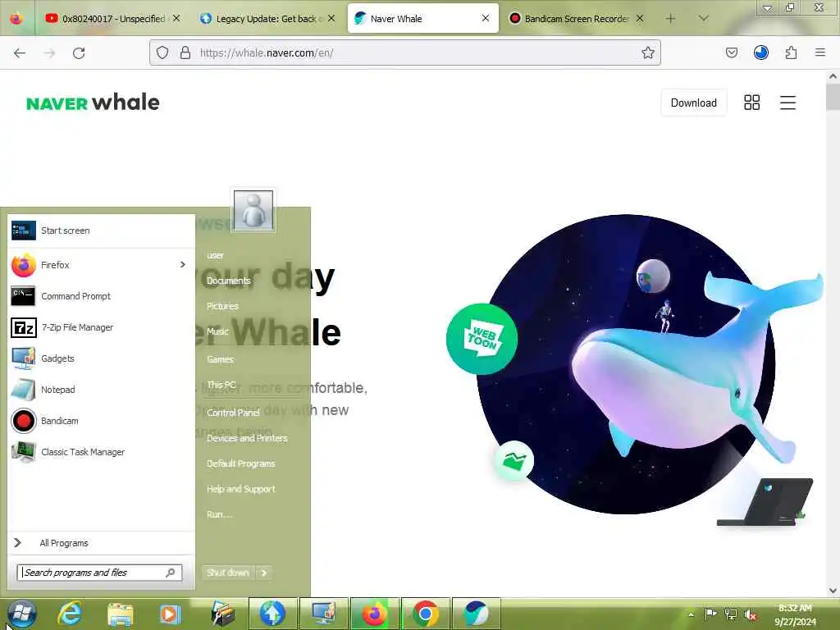Image resolution: width=840 pixels, height=630 pixels.
Task: Reload the Naver Whale page
Action: coord(79,53)
